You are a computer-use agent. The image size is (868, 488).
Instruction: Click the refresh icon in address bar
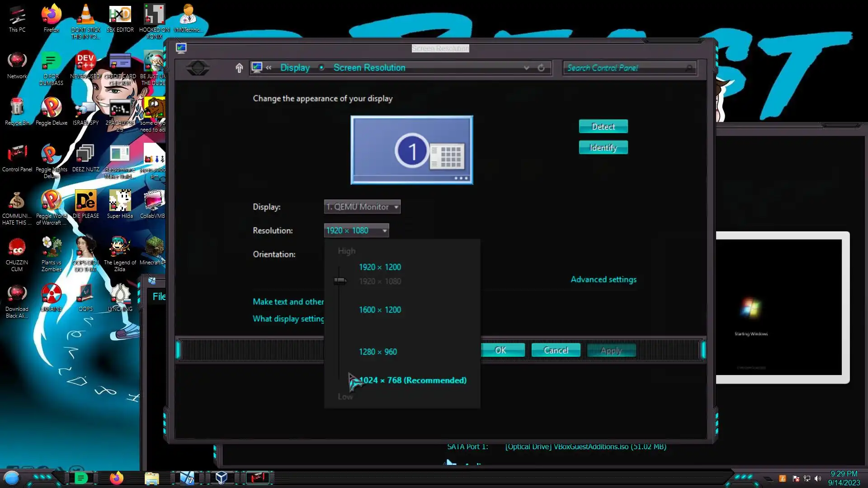(x=541, y=68)
